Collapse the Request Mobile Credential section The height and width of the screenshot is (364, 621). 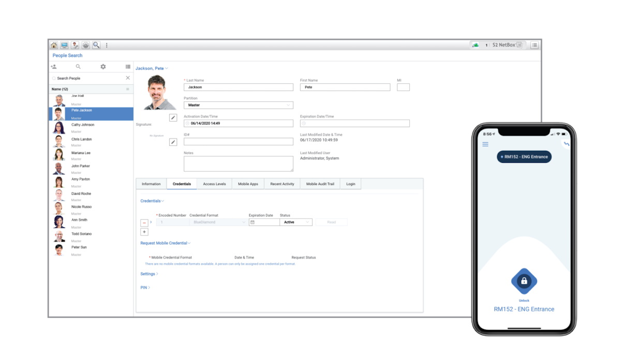(165, 243)
